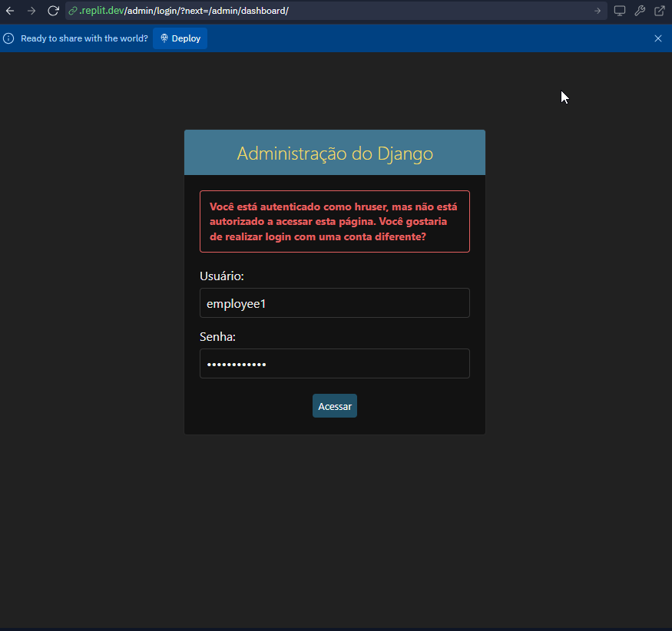The height and width of the screenshot is (631, 672).
Task: Open the device preview monitor icon
Action: [x=619, y=11]
